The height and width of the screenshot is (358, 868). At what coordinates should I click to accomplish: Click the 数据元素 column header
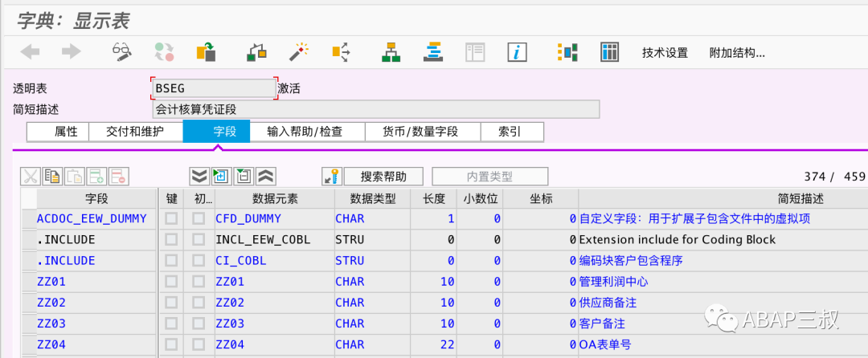(275, 198)
